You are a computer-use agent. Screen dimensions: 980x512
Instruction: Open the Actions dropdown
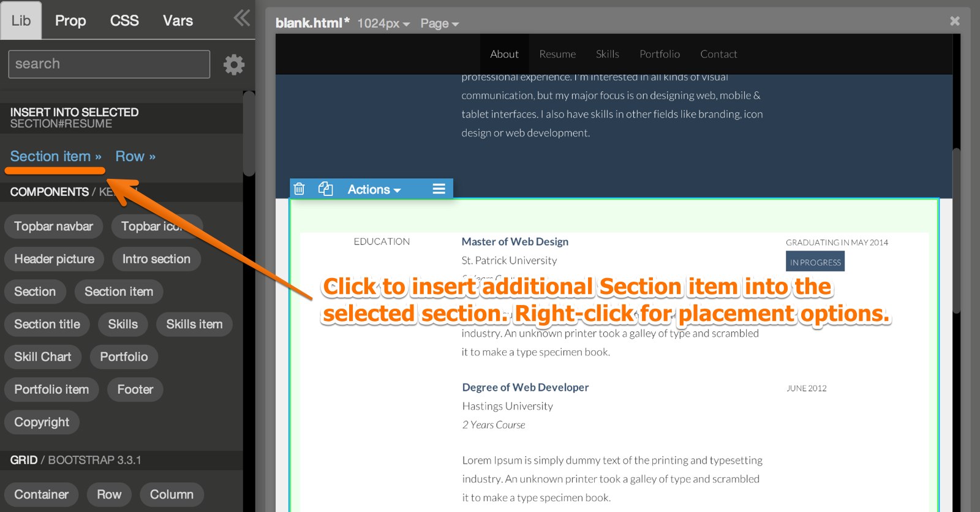(x=374, y=189)
